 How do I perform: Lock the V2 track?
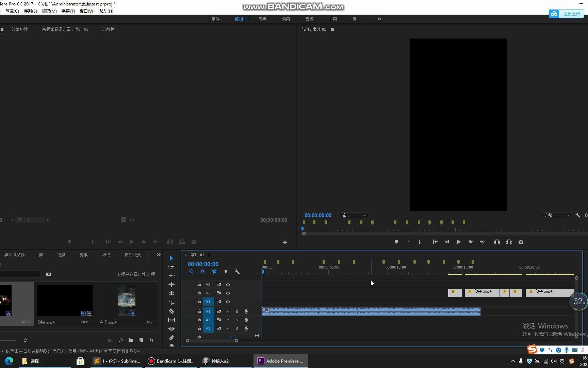200,293
